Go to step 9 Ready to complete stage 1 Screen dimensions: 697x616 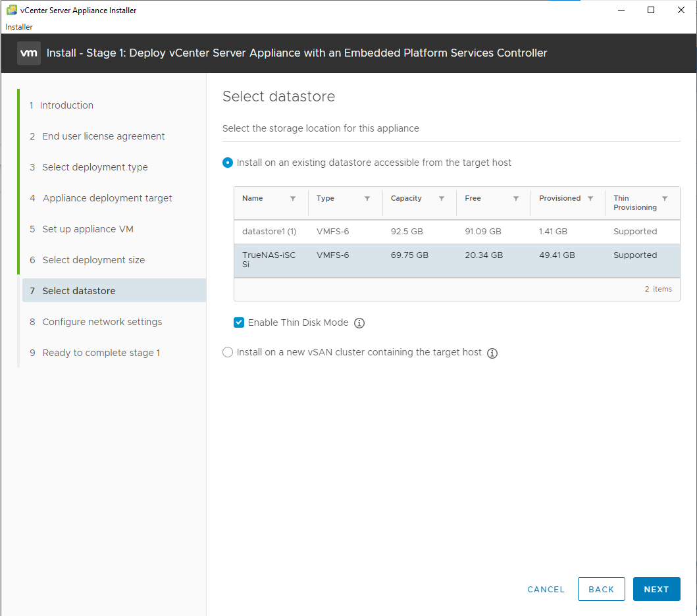tap(95, 353)
